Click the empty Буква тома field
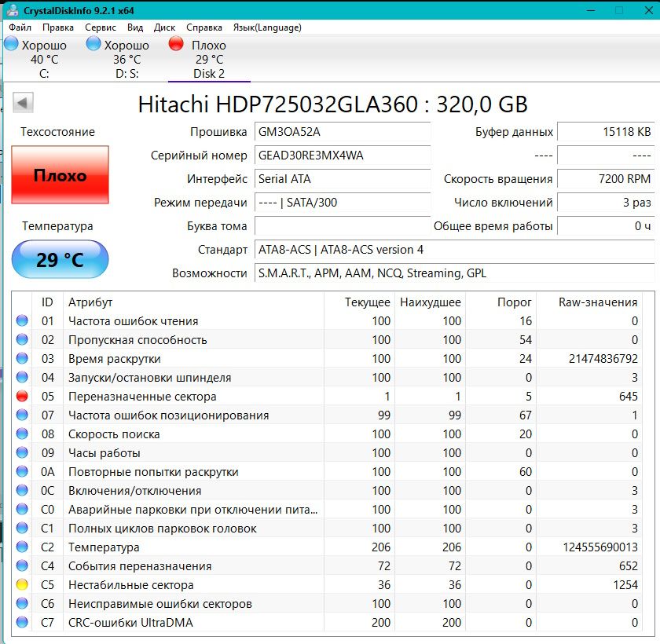This screenshot has width=660, height=644. point(343,226)
